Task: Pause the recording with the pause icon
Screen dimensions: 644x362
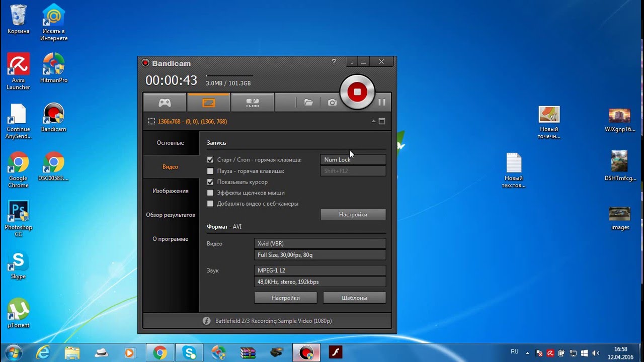Action: [382, 102]
